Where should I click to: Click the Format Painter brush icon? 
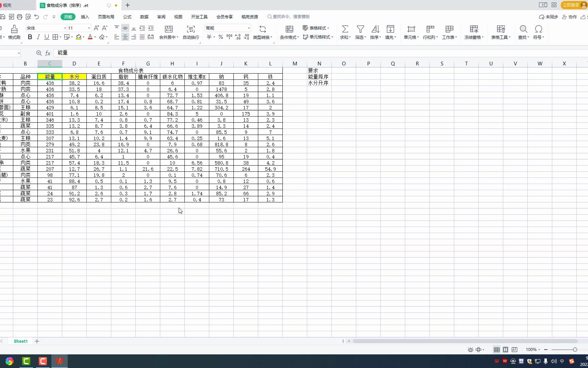click(14, 29)
